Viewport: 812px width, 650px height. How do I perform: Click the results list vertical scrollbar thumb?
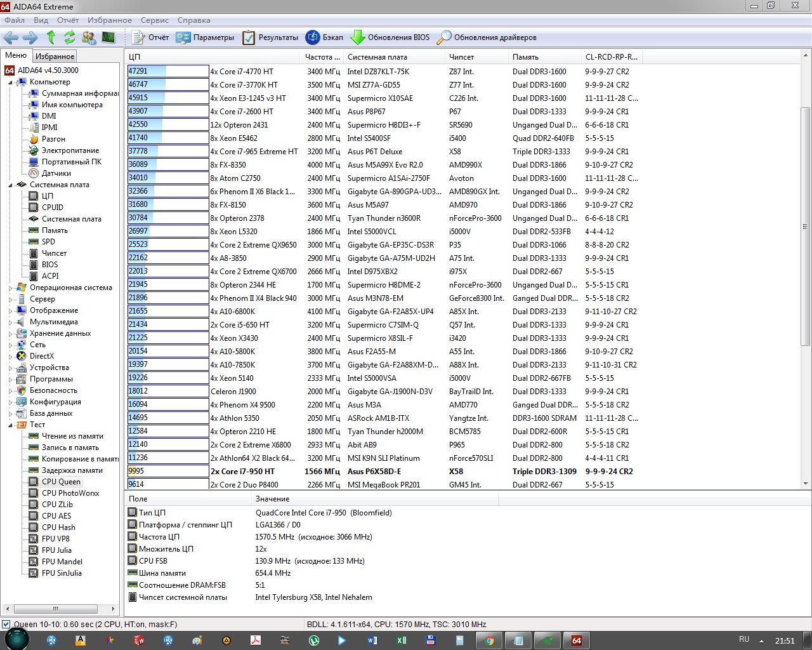(x=806, y=227)
